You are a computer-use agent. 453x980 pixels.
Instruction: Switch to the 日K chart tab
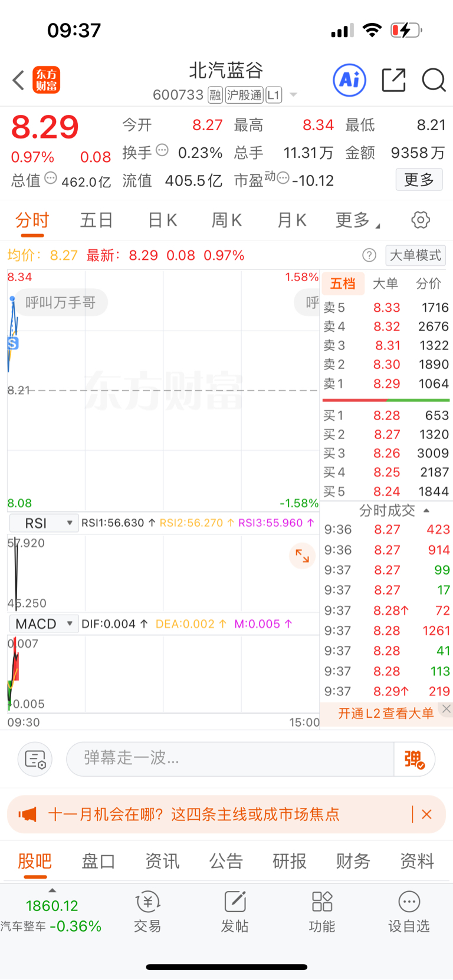tap(162, 220)
